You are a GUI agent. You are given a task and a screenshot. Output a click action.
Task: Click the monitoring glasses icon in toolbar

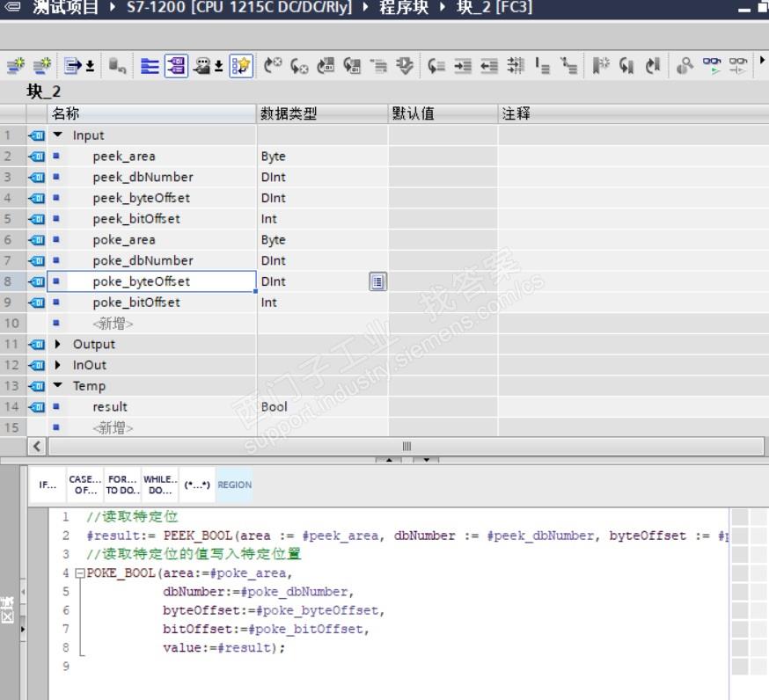(714, 66)
